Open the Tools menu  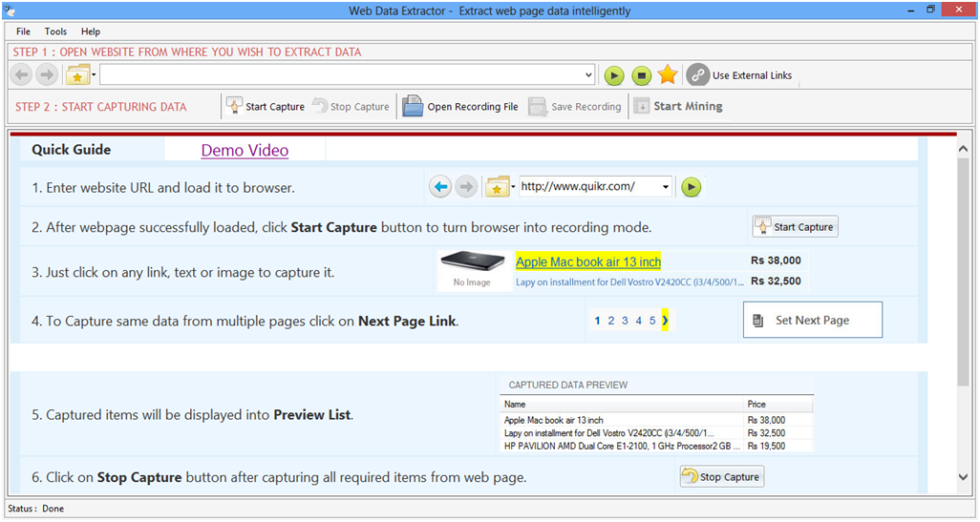tap(55, 31)
